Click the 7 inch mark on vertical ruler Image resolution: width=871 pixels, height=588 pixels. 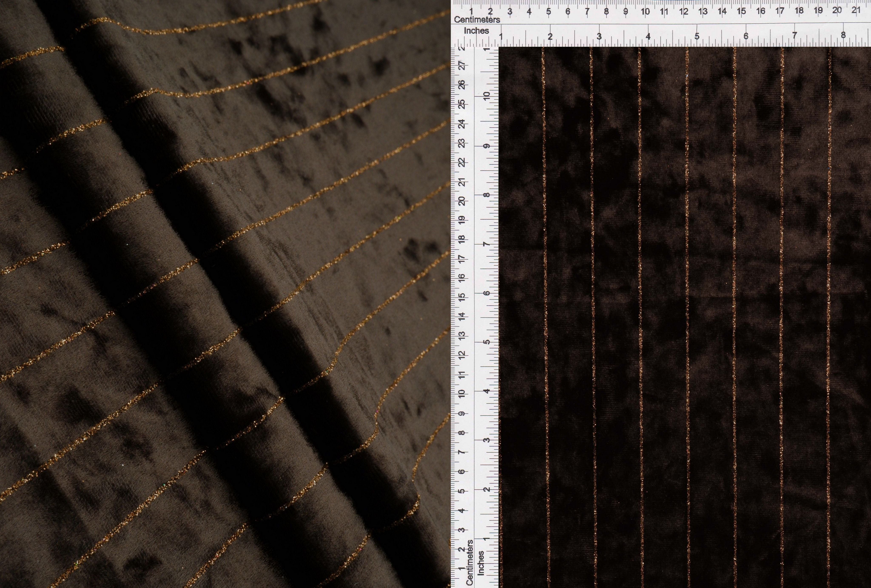(x=487, y=244)
